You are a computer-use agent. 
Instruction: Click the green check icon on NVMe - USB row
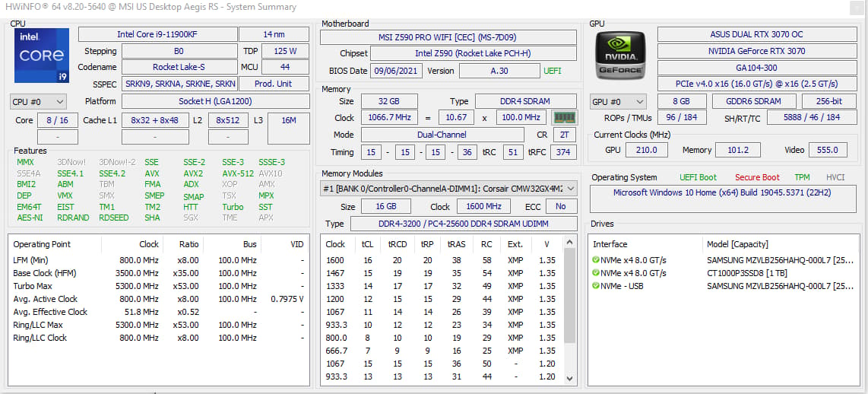click(x=596, y=286)
